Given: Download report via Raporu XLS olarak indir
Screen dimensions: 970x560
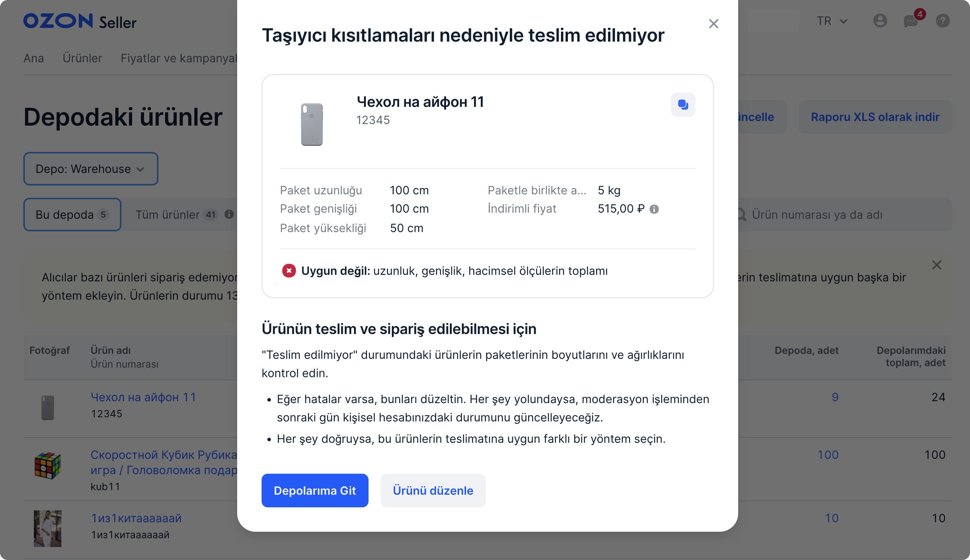Looking at the screenshot, I should click(x=875, y=116).
